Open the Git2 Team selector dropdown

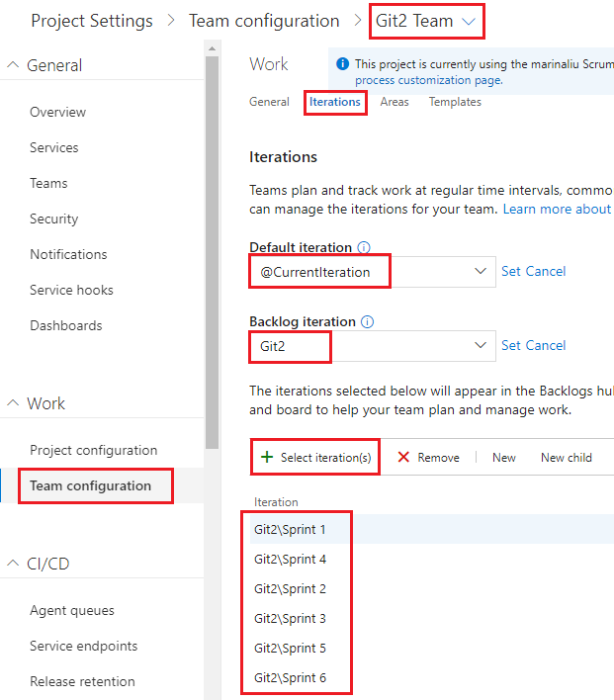(x=469, y=21)
